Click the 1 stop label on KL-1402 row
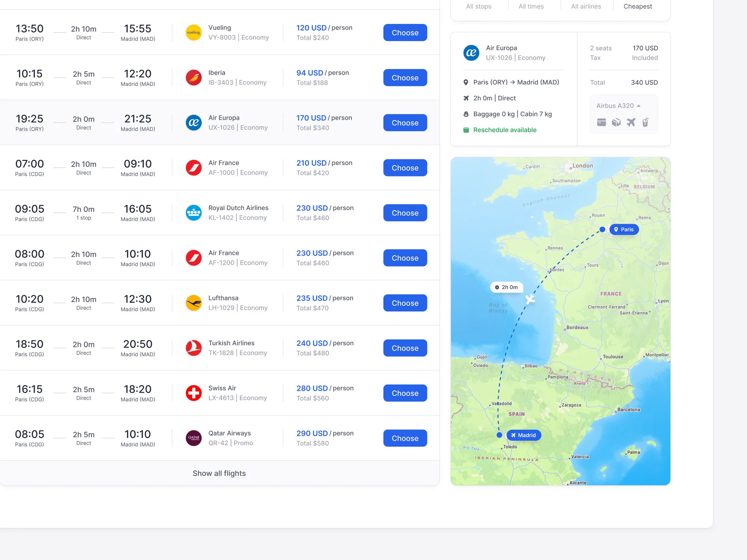Screen dimensions: 747x560 tap(84, 218)
